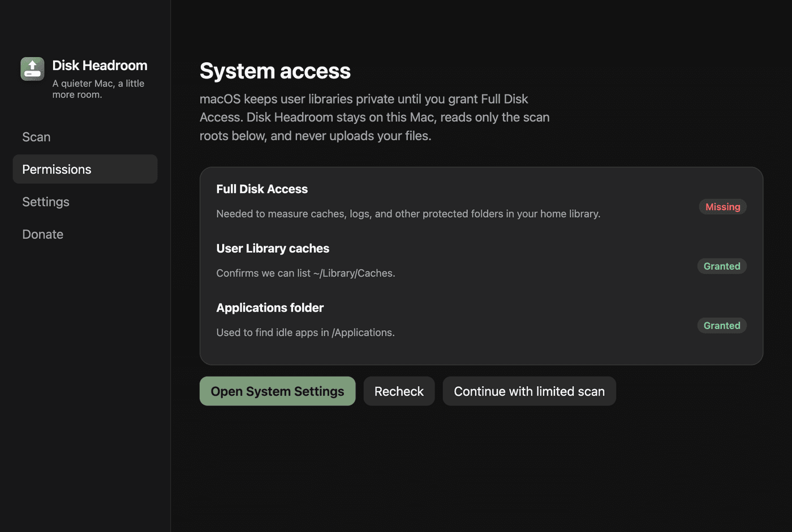This screenshot has height=532, width=792.
Task: Click the User Library caches title
Action: coord(273,248)
